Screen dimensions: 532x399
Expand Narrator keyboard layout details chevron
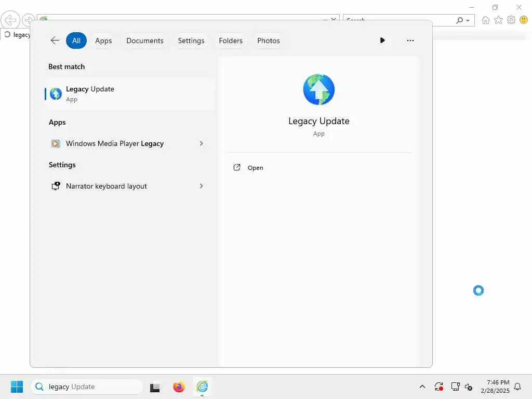pos(201,186)
